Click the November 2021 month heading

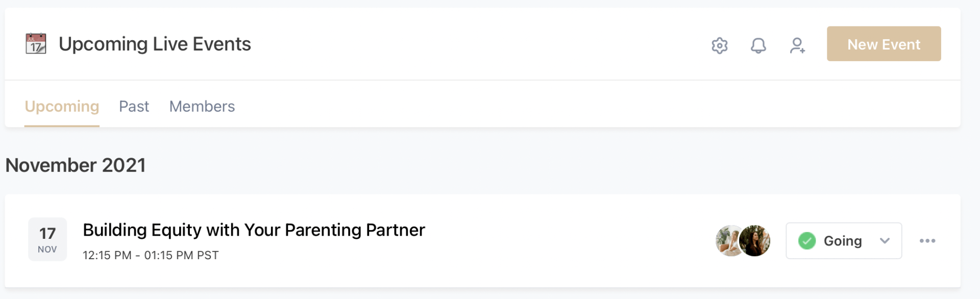click(76, 165)
